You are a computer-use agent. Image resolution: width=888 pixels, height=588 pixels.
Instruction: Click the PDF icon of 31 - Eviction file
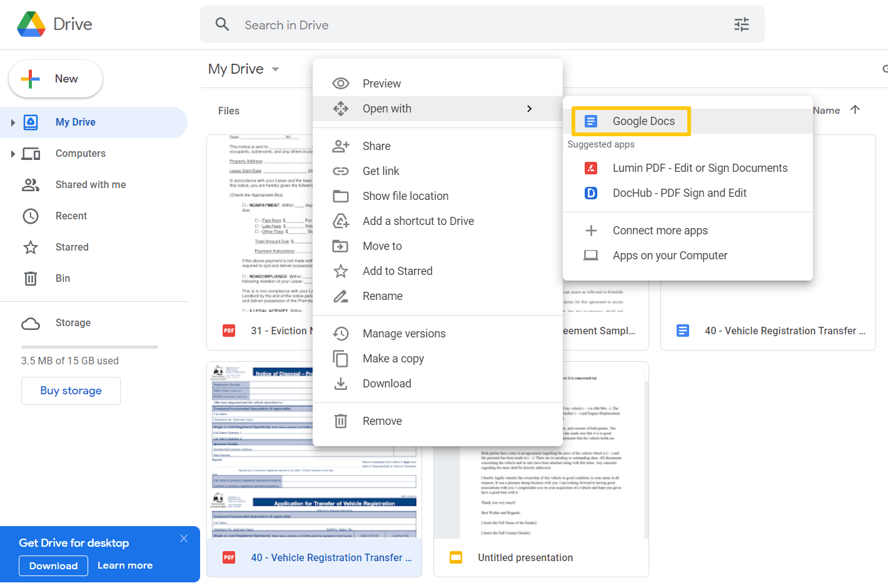coord(229,331)
